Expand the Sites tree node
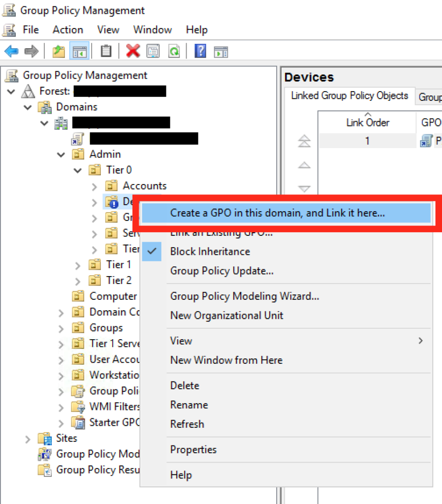Viewport: 442px width, 504px height. [28, 439]
